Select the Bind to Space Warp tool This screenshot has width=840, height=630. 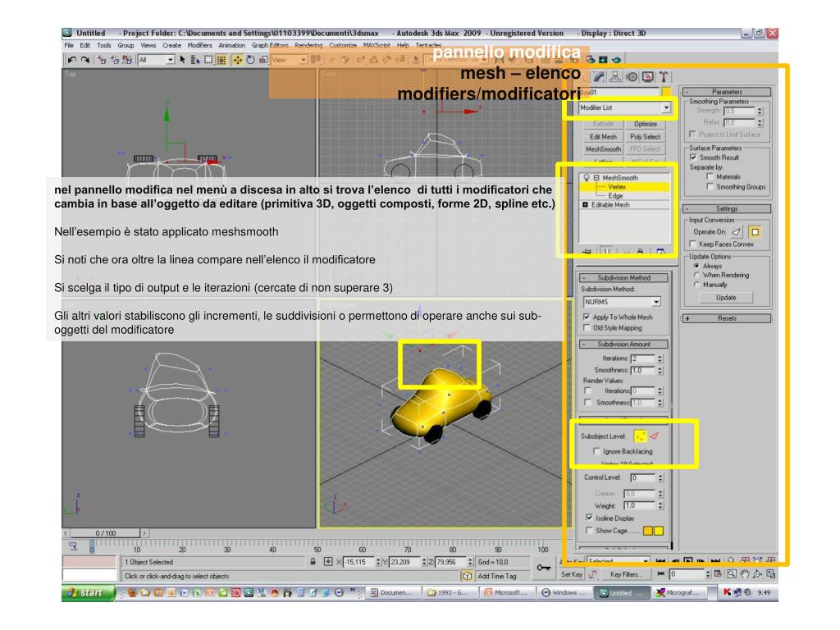(127, 60)
